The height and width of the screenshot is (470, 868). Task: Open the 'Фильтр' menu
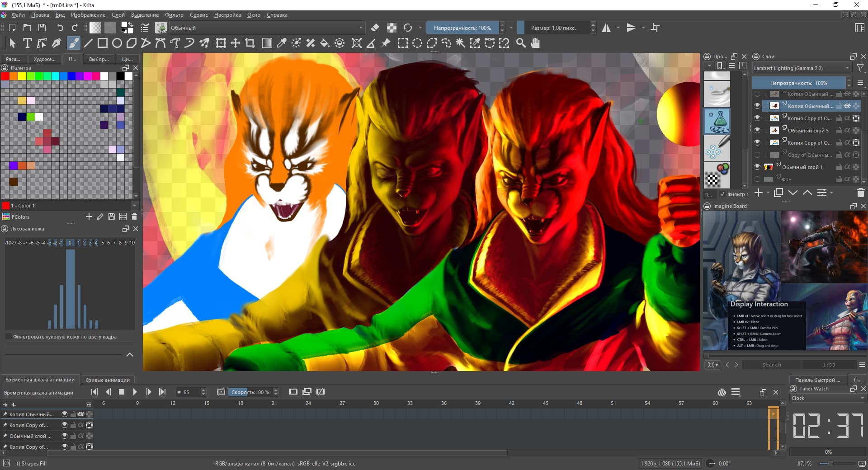(174, 15)
